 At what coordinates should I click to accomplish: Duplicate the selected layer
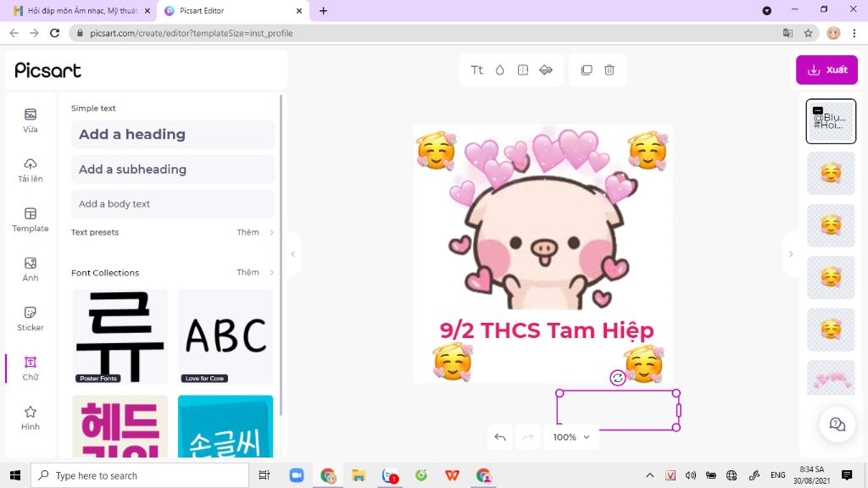point(587,69)
